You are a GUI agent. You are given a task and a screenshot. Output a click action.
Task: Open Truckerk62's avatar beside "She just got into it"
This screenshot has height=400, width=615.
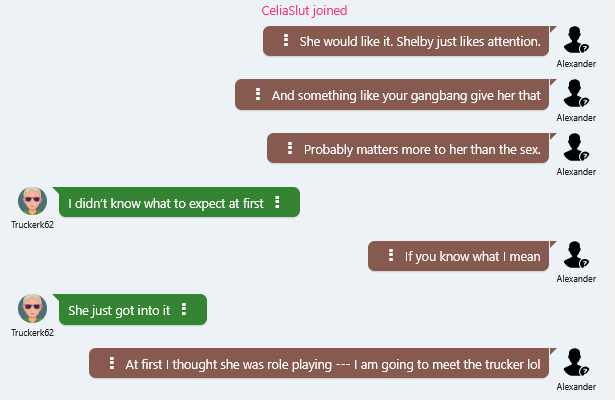(33, 308)
